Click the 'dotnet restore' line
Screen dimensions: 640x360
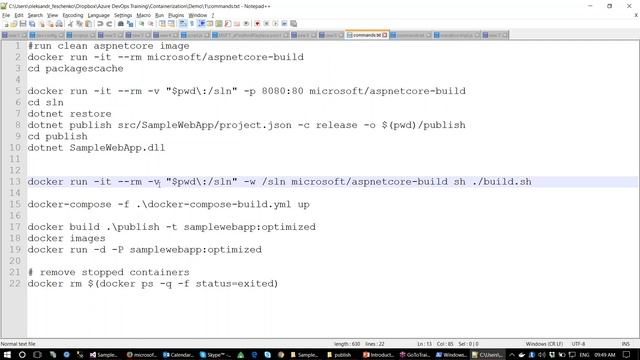69,114
